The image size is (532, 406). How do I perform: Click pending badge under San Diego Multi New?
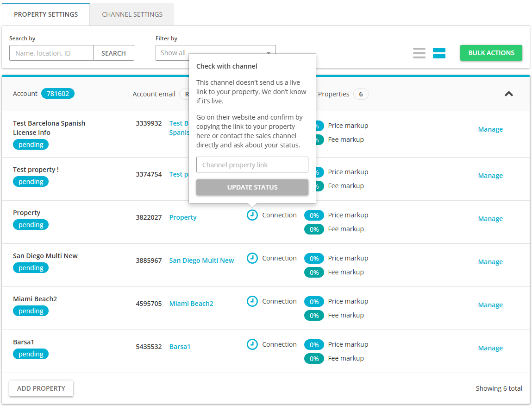31,268
